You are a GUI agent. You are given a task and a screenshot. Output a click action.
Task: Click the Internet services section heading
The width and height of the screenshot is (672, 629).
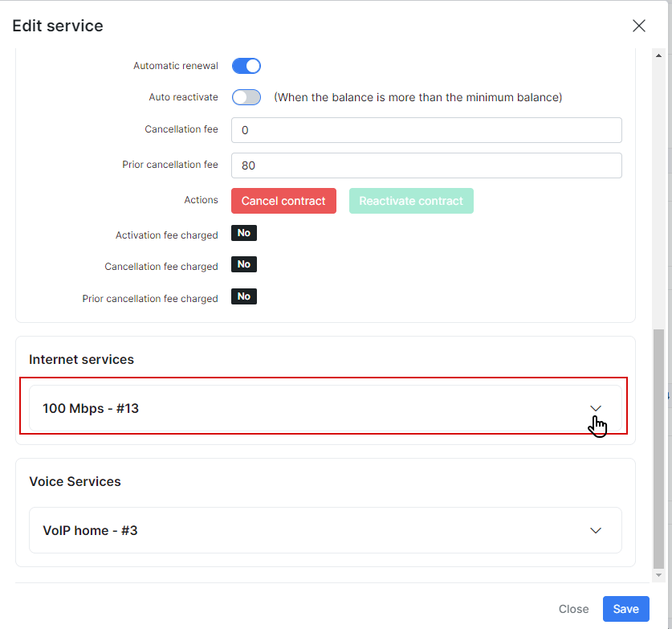[81, 359]
